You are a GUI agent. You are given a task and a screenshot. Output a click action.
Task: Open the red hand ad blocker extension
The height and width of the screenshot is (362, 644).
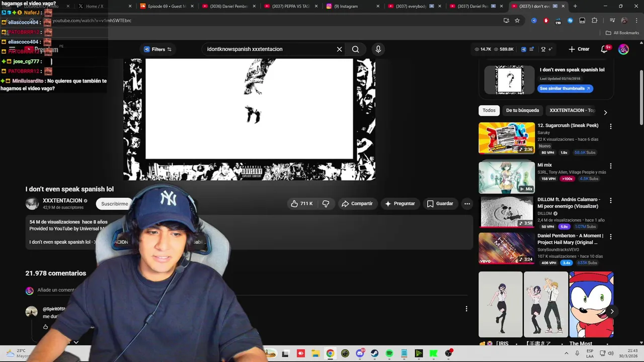tap(546, 21)
